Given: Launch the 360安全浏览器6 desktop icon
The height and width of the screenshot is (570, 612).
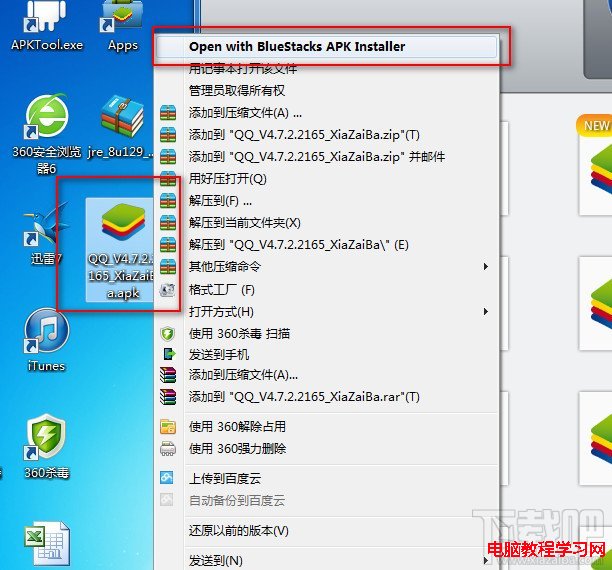Looking at the screenshot, I should [x=47, y=133].
